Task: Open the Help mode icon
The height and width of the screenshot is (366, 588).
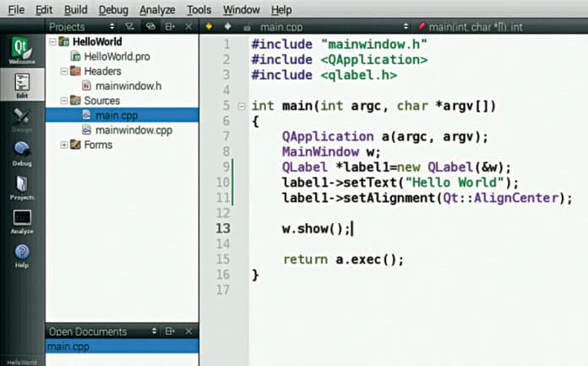Action: coord(22,254)
